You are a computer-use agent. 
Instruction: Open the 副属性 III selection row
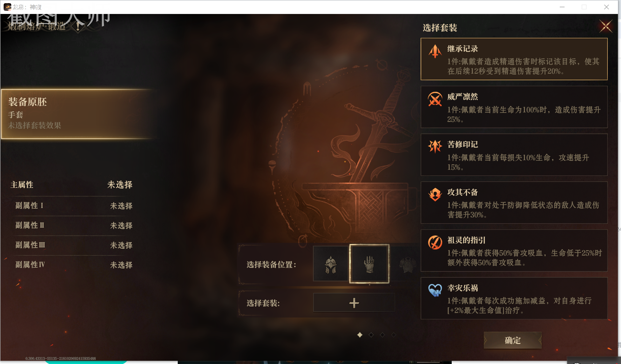[x=74, y=245]
